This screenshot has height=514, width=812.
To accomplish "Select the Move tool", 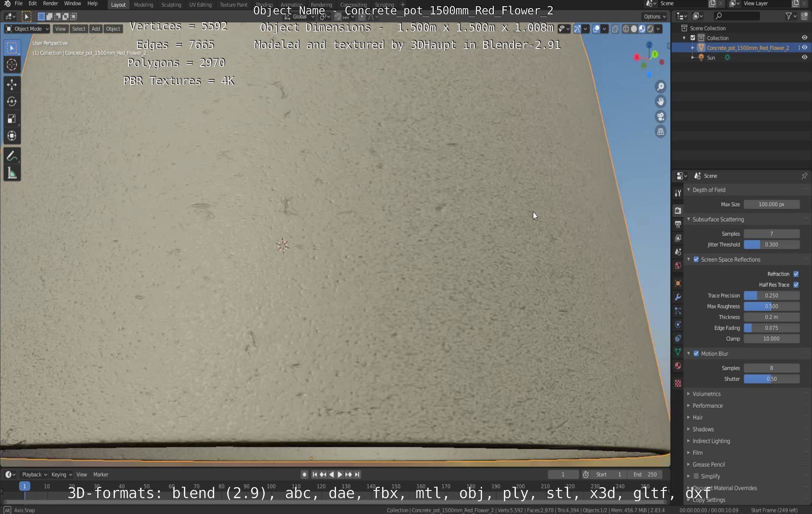I will pos(12,84).
